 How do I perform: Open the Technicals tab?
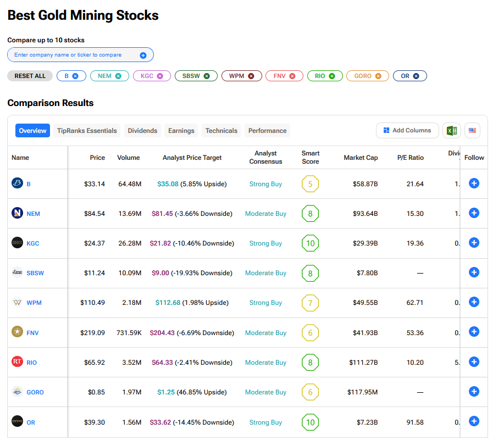(x=221, y=131)
